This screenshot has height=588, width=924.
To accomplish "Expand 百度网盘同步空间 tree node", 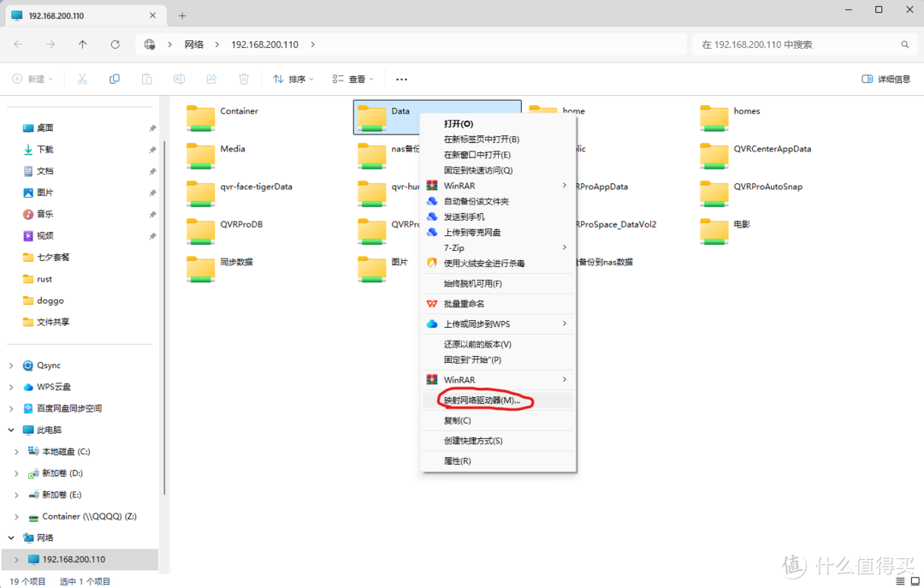I will point(11,409).
